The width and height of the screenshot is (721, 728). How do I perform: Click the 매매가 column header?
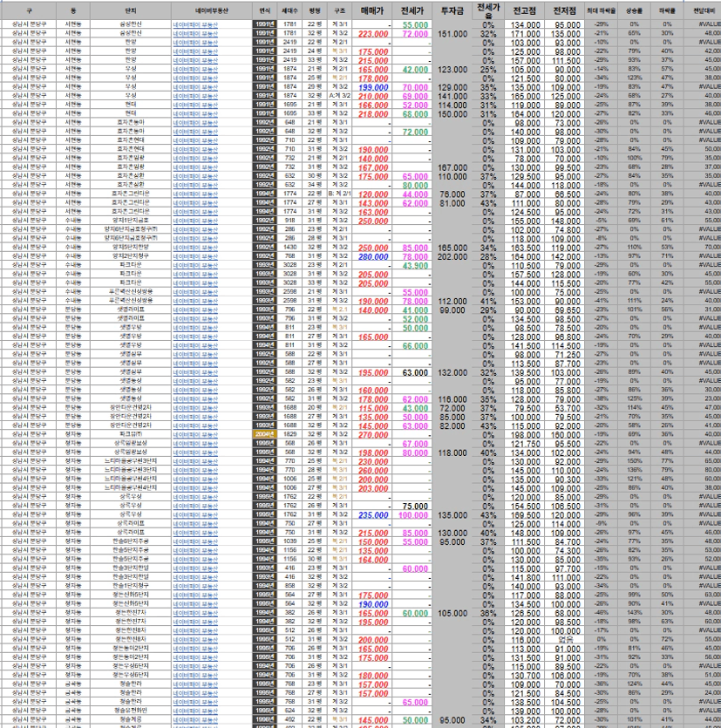point(373,10)
